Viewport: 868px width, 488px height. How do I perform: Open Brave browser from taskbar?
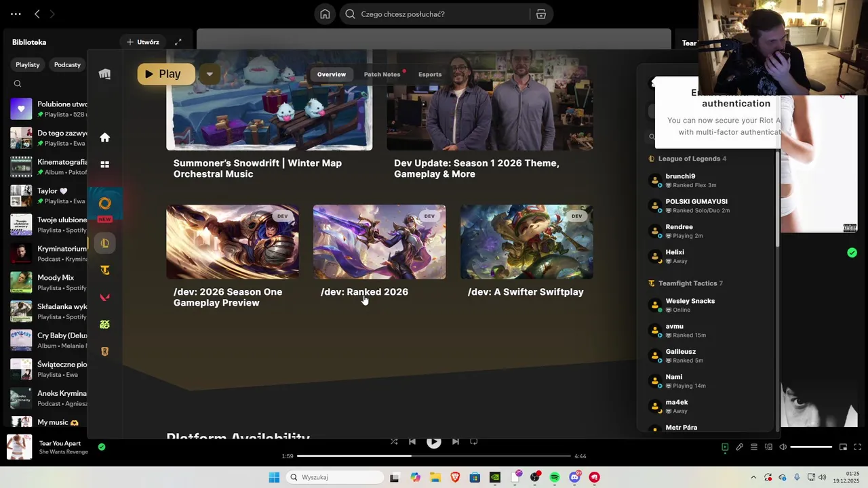tap(455, 477)
